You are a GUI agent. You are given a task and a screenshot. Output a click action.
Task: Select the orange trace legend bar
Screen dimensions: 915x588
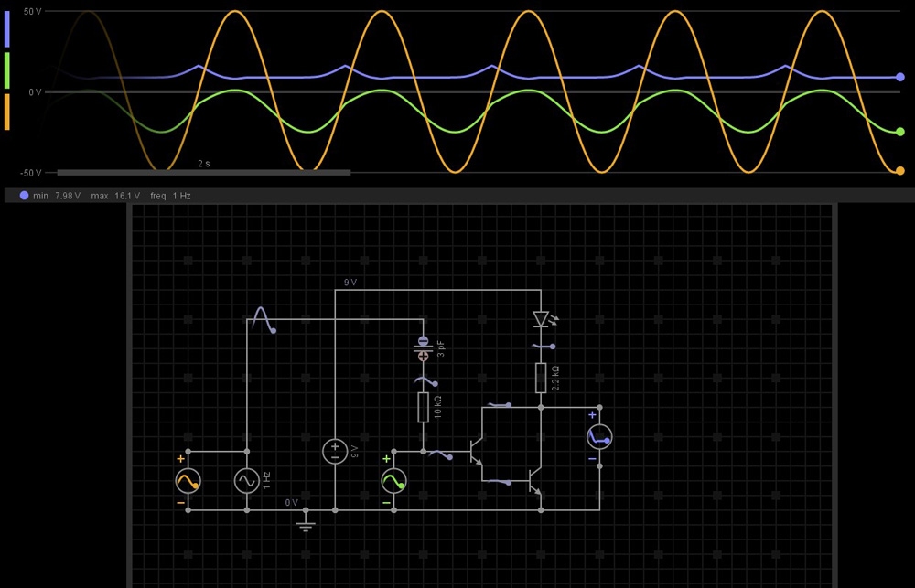click(x=7, y=112)
